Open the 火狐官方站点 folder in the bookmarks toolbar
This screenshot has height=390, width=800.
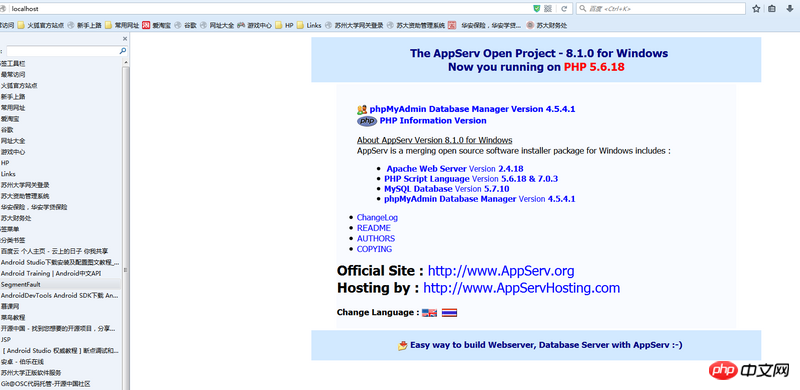(x=41, y=25)
